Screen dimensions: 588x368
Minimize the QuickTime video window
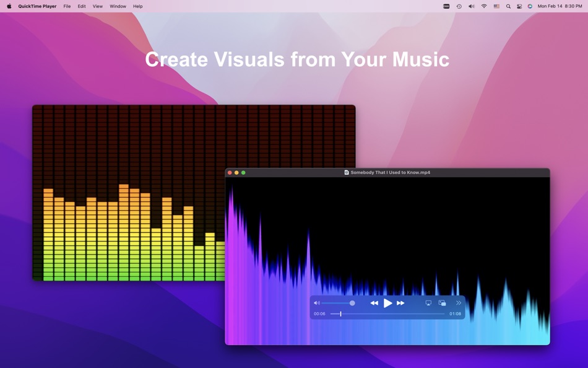[236, 173]
